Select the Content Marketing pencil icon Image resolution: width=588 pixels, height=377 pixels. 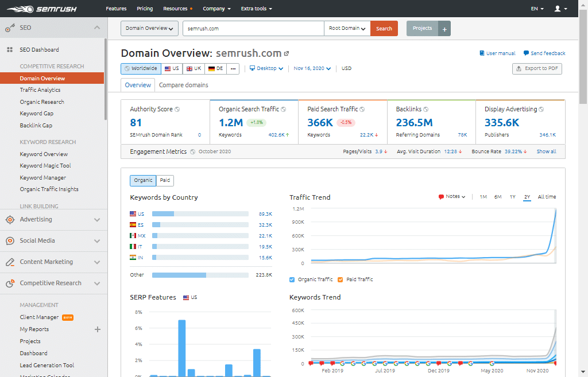(9, 262)
